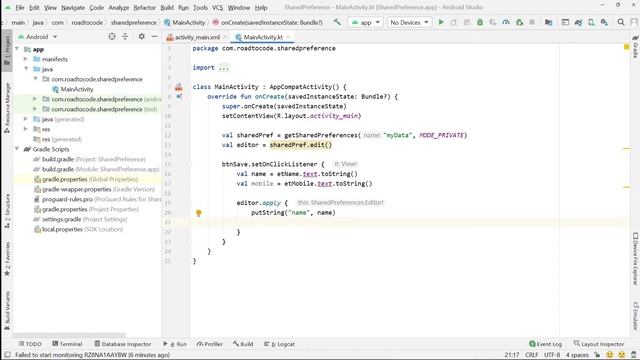
Task: Click Select Opened File target icon
Action: point(112,37)
